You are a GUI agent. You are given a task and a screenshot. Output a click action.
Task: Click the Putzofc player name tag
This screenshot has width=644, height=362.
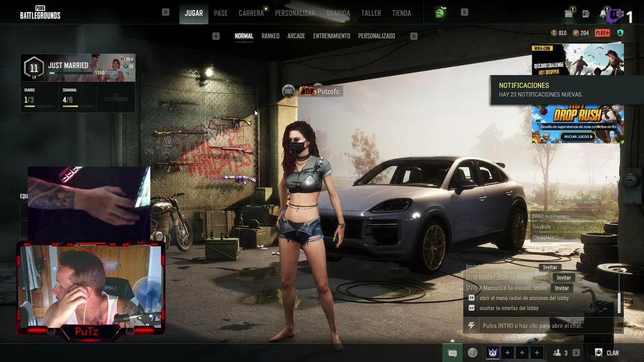(x=321, y=91)
